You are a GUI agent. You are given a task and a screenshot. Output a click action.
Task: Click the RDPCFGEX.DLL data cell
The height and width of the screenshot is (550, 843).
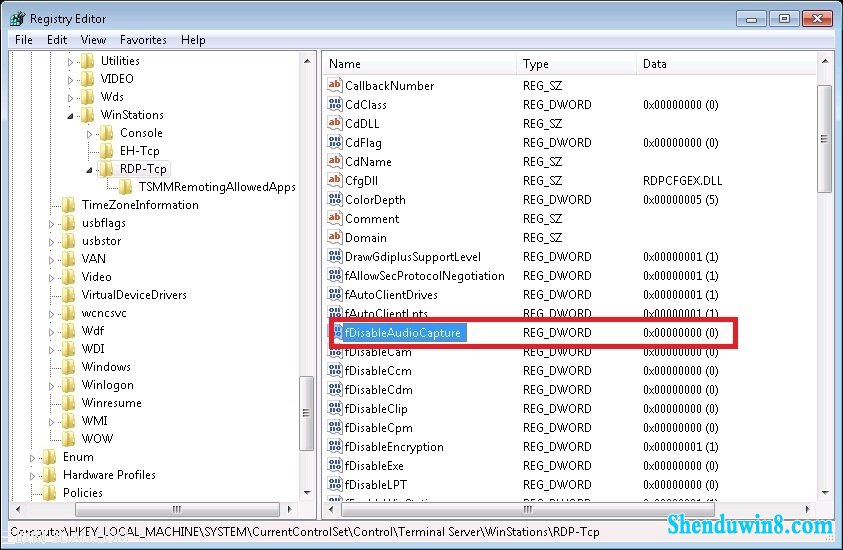[683, 181]
